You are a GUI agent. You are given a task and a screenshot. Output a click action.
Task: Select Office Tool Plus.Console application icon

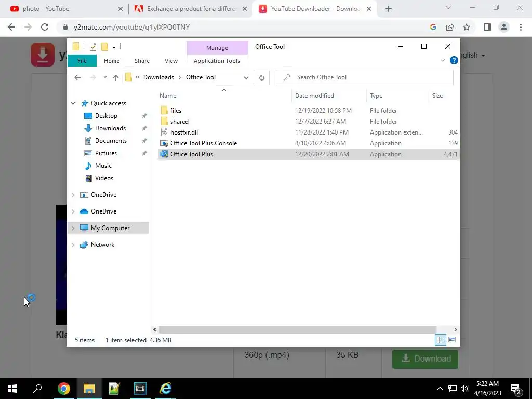pos(164,143)
